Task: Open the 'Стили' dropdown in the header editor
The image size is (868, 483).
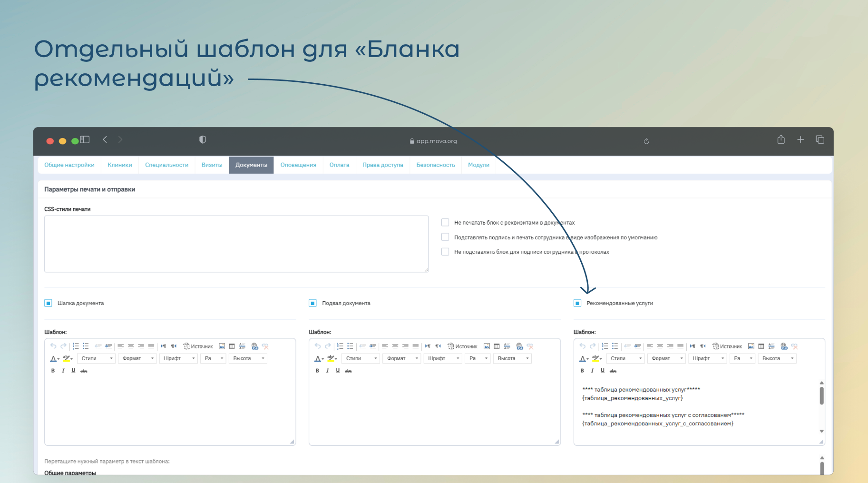Action: tap(97, 358)
